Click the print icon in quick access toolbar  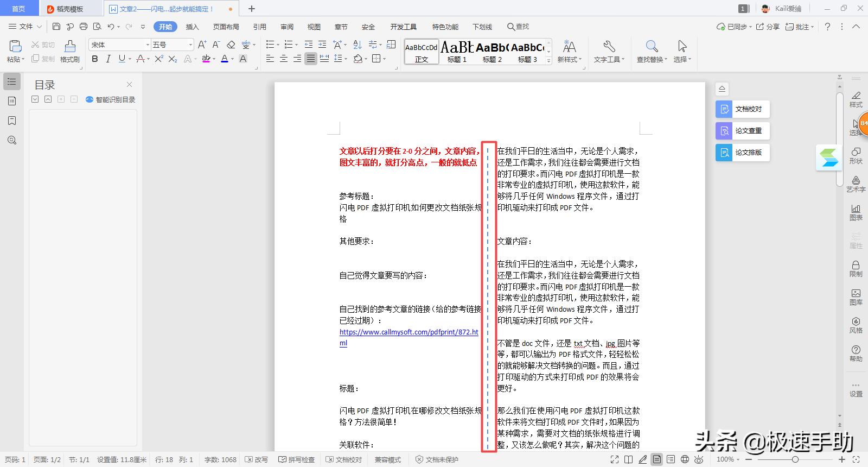point(83,26)
